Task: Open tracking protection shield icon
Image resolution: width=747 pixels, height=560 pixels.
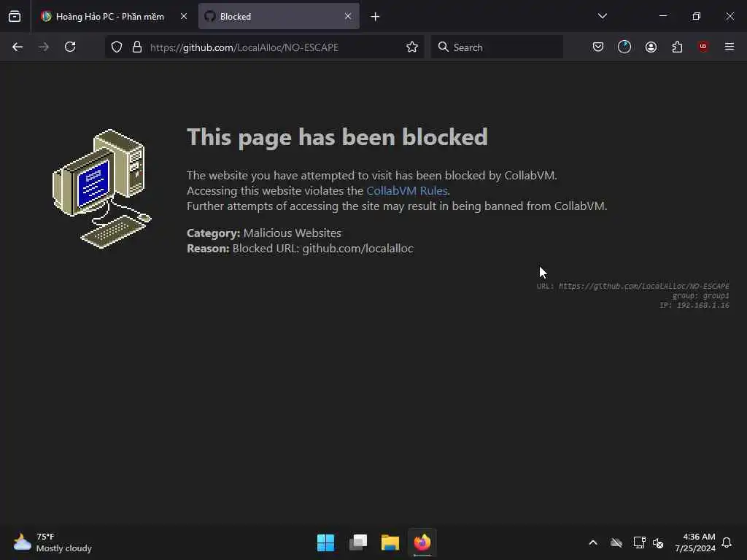Action: (117, 47)
